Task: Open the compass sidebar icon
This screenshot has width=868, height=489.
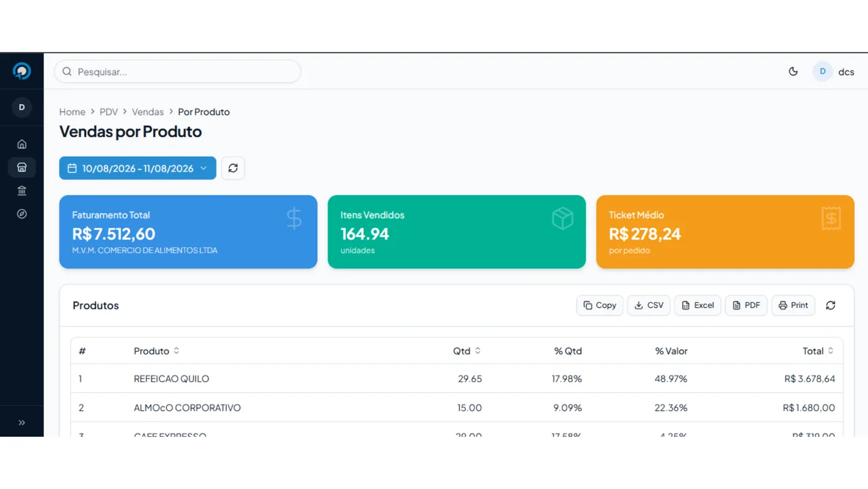Action: coord(22,213)
